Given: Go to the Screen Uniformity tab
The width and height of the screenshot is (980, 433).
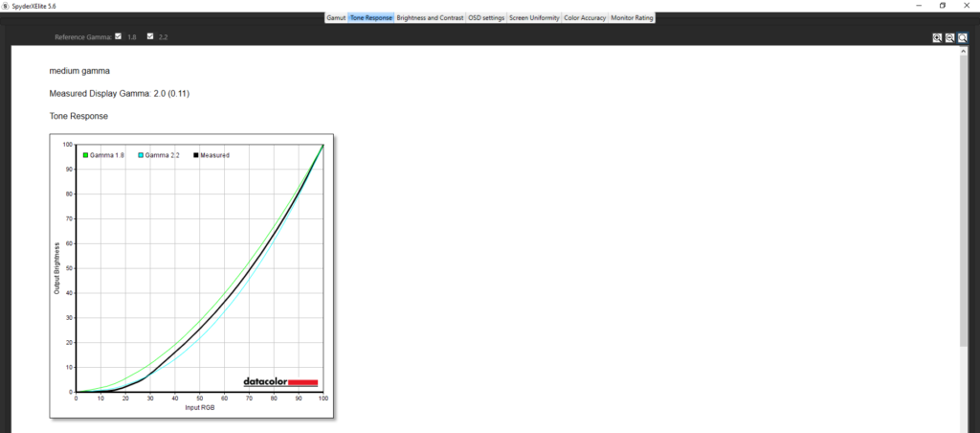Looking at the screenshot, I should (534, 18).
